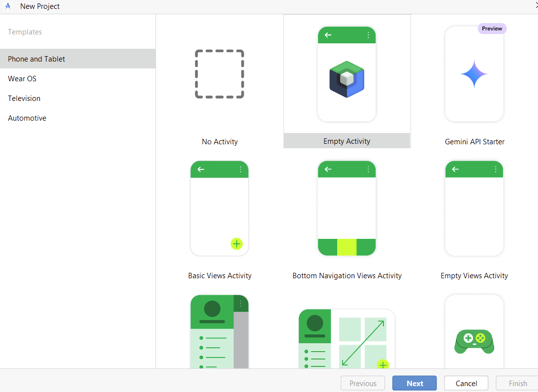Show Television templates

click(24, 98)
